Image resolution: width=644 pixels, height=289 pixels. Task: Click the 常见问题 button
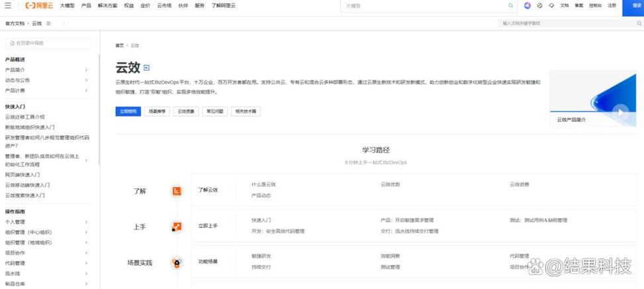[215, 111]
